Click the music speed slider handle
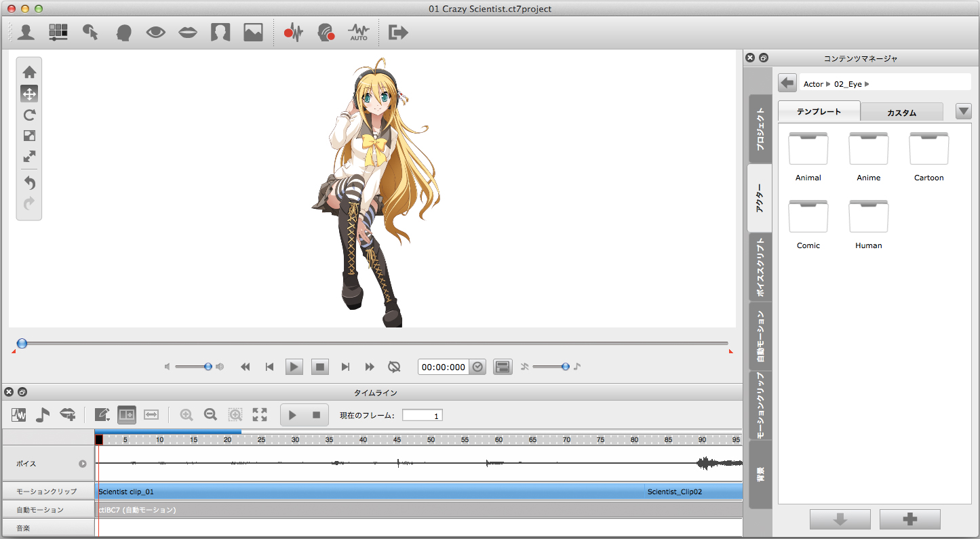 coord(566,367)
